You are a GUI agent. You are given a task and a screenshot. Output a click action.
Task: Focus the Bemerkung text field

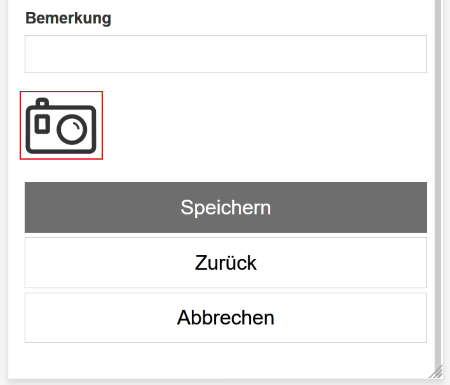[226, 54]
